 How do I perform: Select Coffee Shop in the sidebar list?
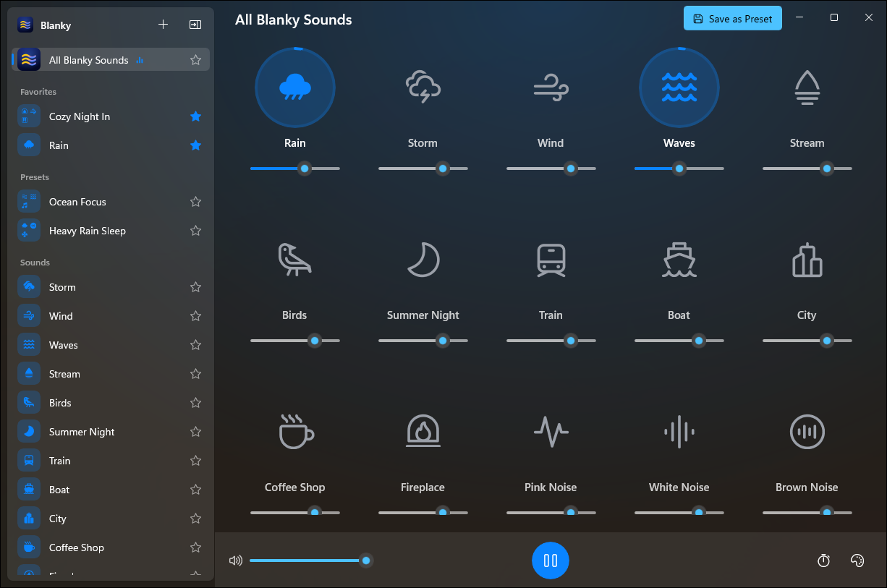pos(111,547)
